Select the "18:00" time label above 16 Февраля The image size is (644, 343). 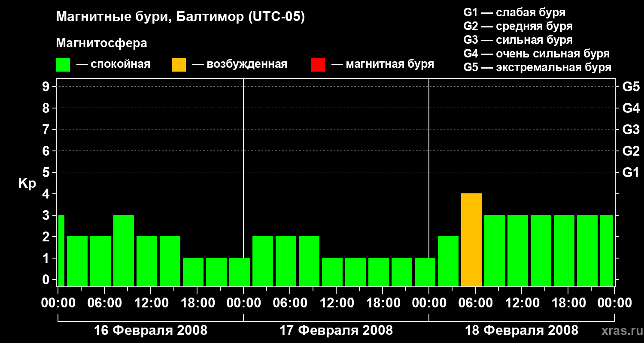(x=197, y=303)
